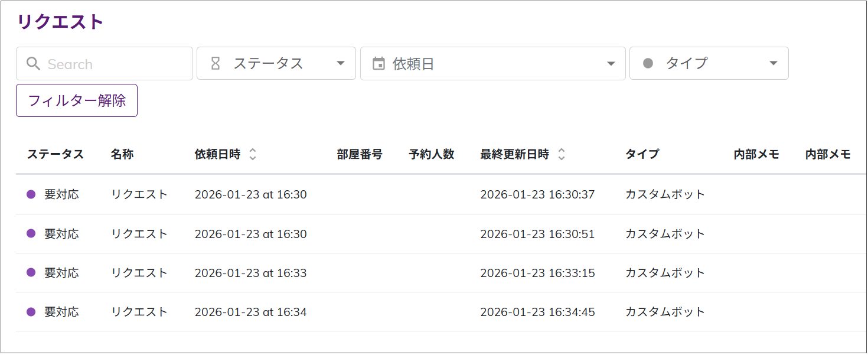The image size is (868, 355).
Task: Open the request dated 2026-01-23 at 16:33
Action: click(x=250, y=273)
